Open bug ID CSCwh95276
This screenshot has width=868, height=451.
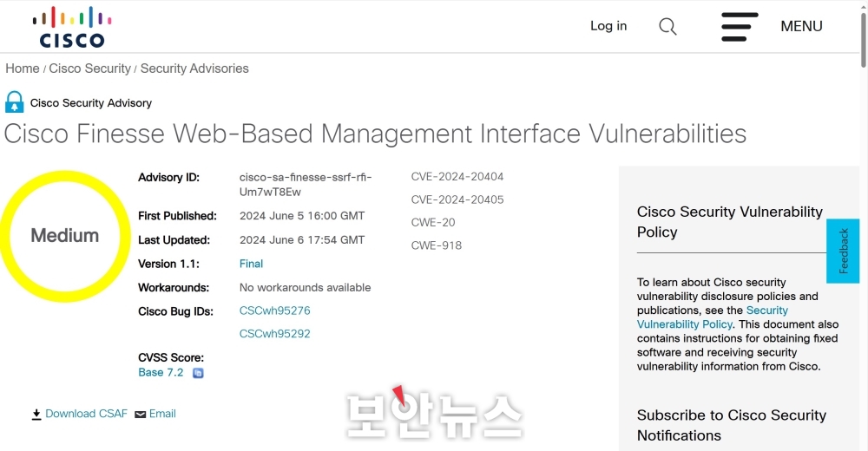point(274,310)
